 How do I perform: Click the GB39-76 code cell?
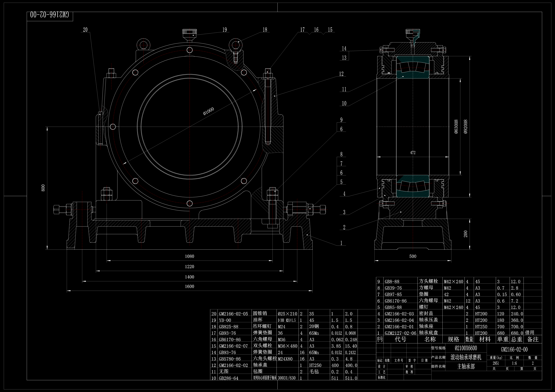coord(393,288)
